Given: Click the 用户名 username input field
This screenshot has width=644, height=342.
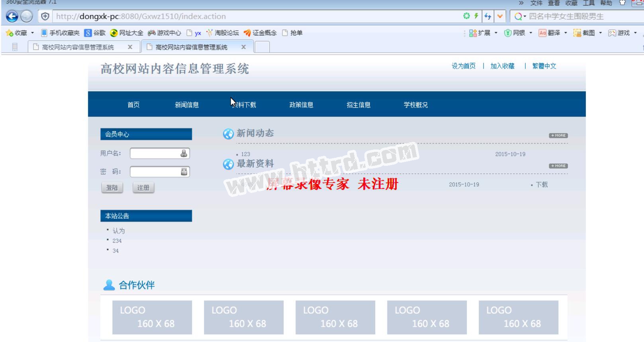Looking at the screenshot, I should click(160, 153).
